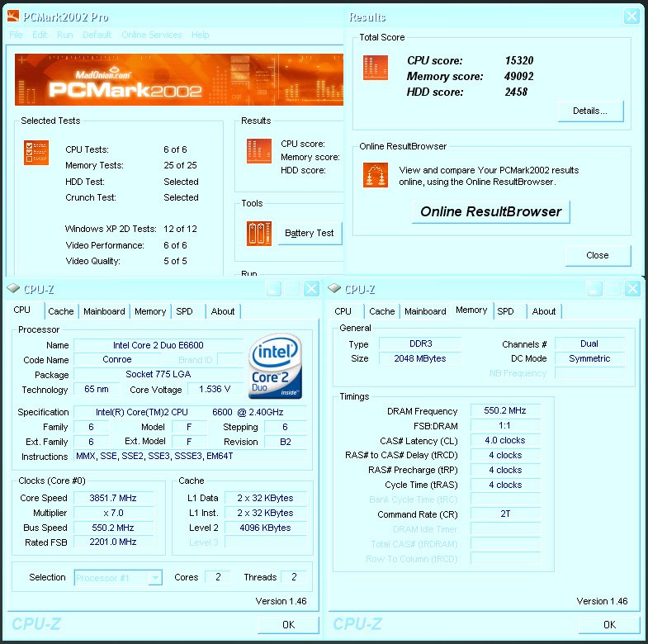This screenshot has width=648, height=644.
Task: Click the processor Name field 'Intel Core 2 Duo E6600'
Action: click(x=158, y=346)
